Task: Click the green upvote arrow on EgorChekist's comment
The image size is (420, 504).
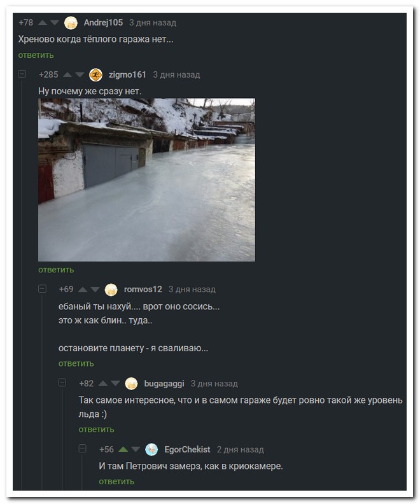Action: (123, 449)
